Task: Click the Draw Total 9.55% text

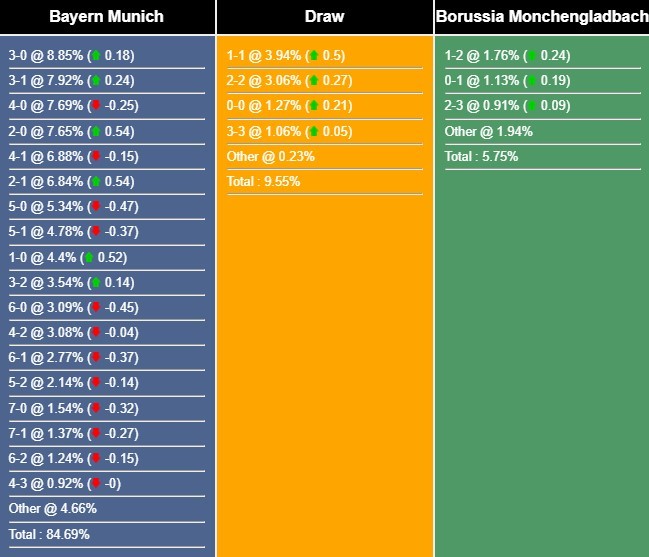Action: click(x=263, y=181)
